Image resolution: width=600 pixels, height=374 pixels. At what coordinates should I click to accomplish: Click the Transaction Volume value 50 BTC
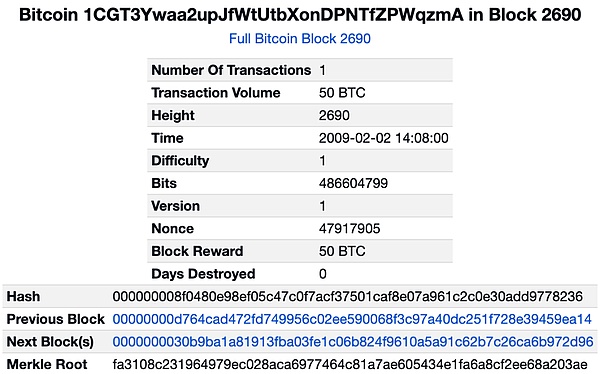click(342, 93)
